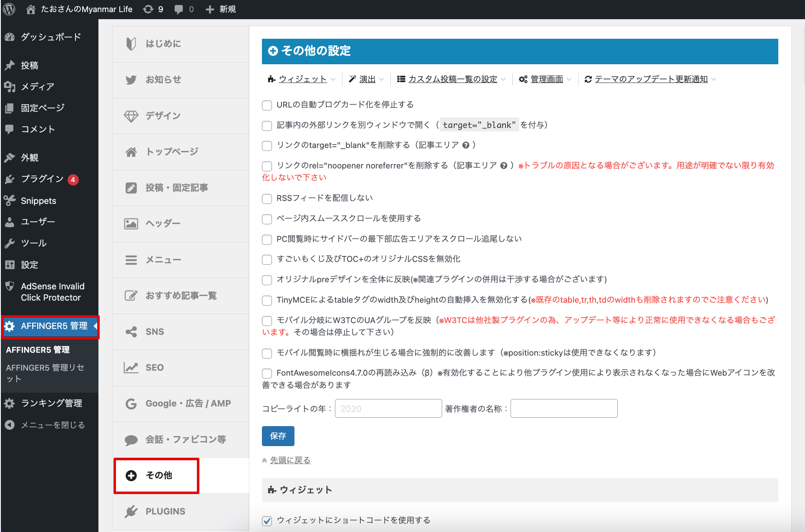Screen dimensions: 805x532
Task: Follow the 先頭に戻る link
Action: 290,460
